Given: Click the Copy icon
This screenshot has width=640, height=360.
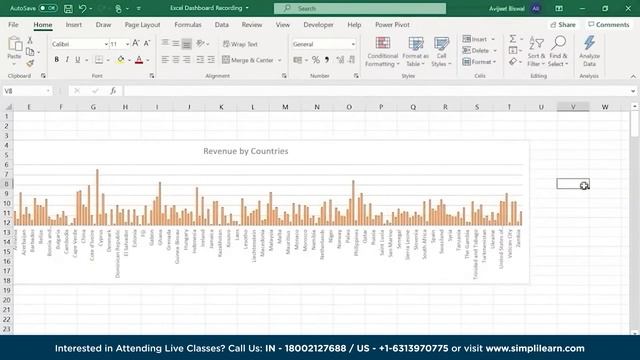Looking at the screenshot, I should click(30, 52).
